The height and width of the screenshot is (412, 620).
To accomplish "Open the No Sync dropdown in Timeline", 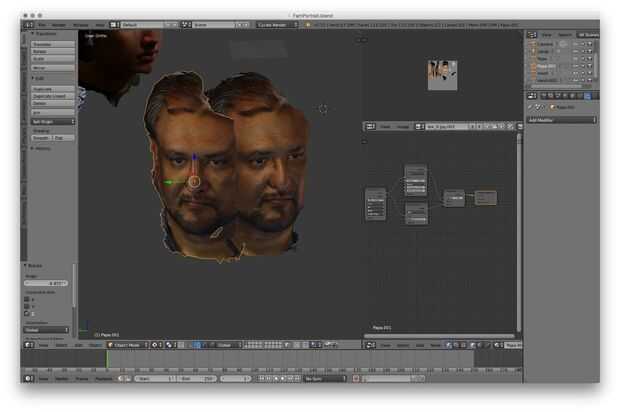I will [325, 378].
